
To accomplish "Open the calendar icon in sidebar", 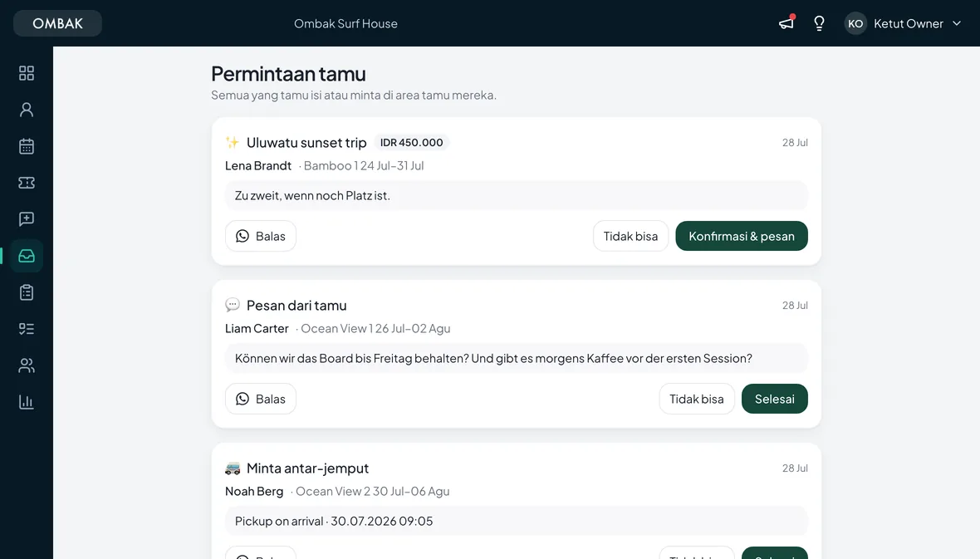I will [x=27, y=146].
